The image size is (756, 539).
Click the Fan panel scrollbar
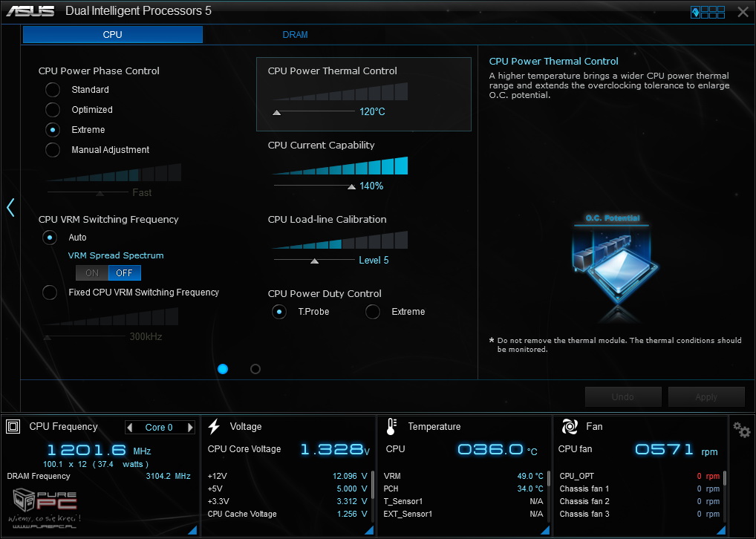725,478
